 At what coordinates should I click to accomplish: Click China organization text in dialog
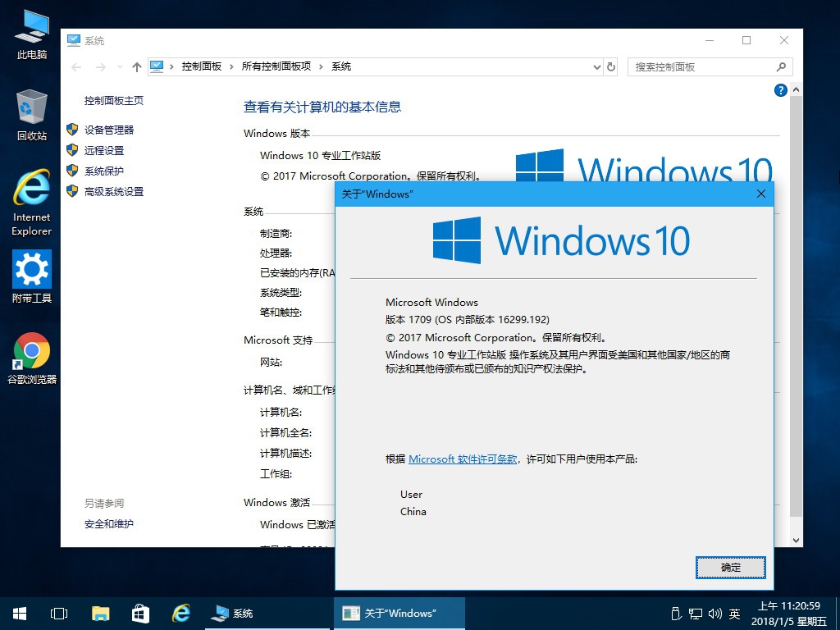(413, 512)
